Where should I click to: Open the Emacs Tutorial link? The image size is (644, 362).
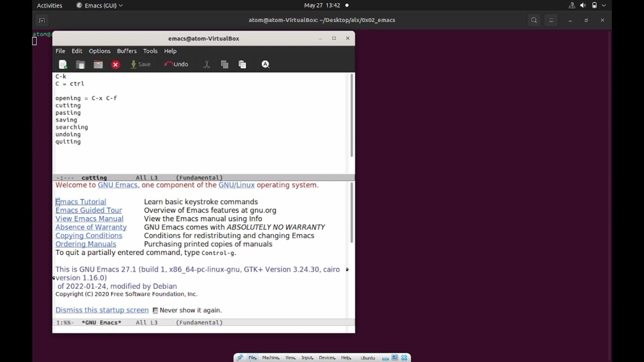pos(80,202)
